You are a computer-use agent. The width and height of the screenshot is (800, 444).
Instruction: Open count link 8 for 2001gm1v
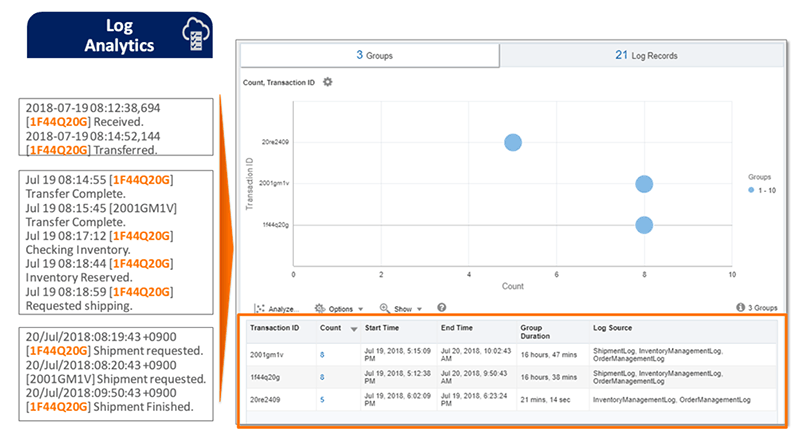coord(322,355)
